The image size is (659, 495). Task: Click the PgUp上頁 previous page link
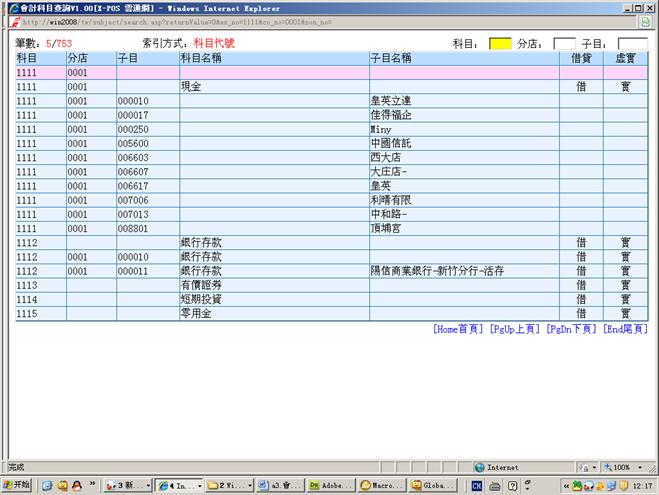point(514,329)
